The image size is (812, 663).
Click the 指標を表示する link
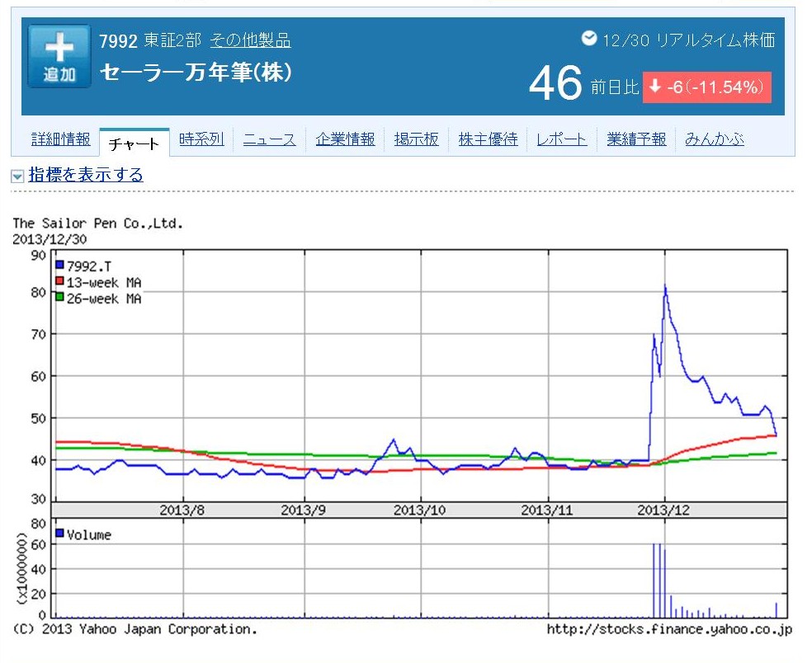click(x=86, y=175)
